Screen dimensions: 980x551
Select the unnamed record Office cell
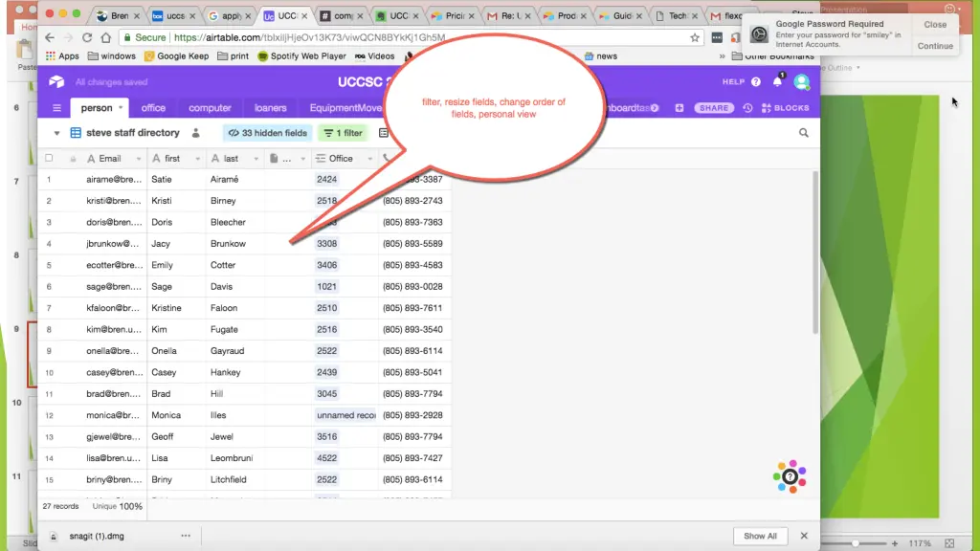point(345,415)
